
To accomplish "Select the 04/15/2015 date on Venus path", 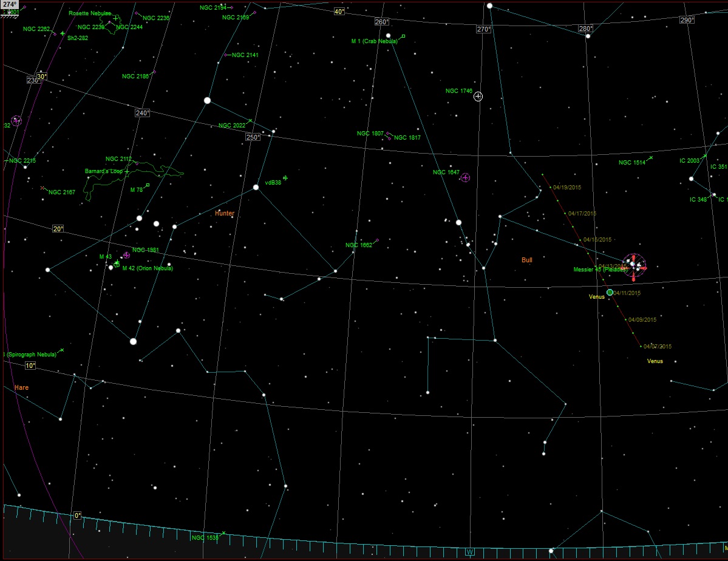I will pos(580,240).
